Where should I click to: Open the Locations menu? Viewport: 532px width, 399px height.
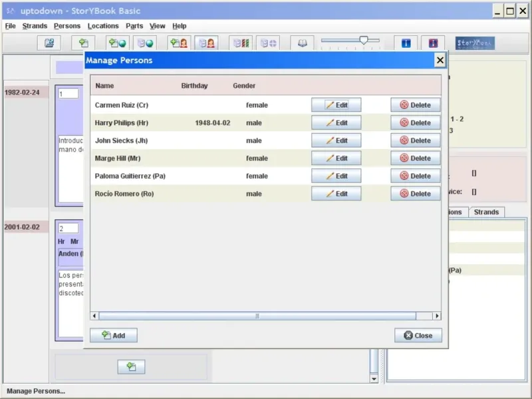[x=103, y=26]
